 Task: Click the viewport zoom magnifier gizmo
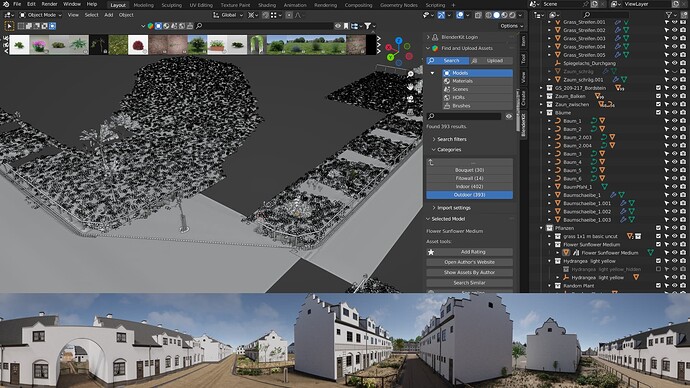click(x=410, y=74)
